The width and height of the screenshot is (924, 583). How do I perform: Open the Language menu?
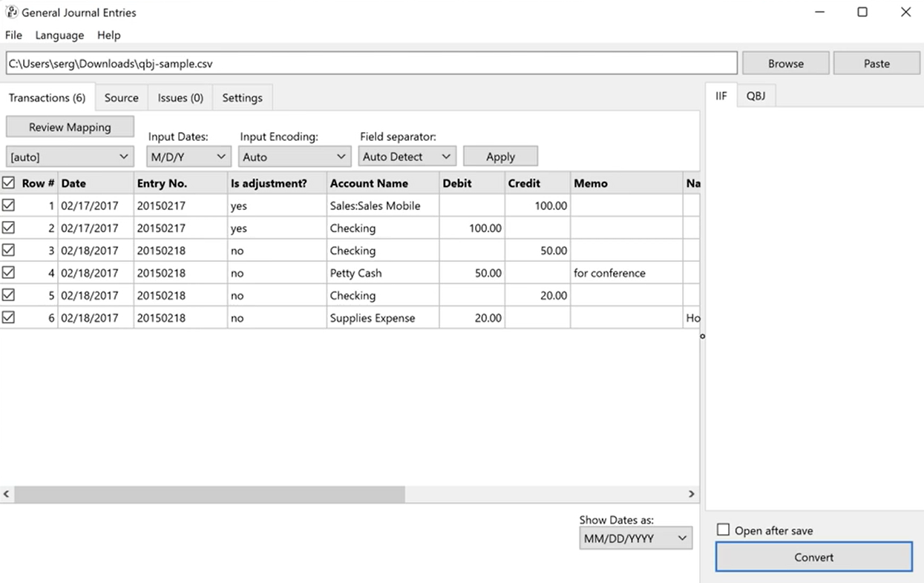pos(59,35)
